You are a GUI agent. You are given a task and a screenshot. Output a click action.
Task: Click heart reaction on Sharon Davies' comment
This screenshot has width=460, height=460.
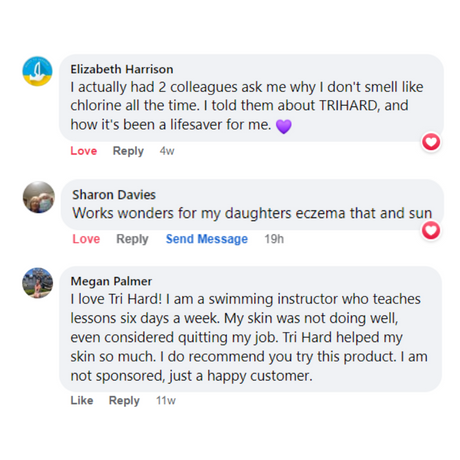[x=431, y=230]
